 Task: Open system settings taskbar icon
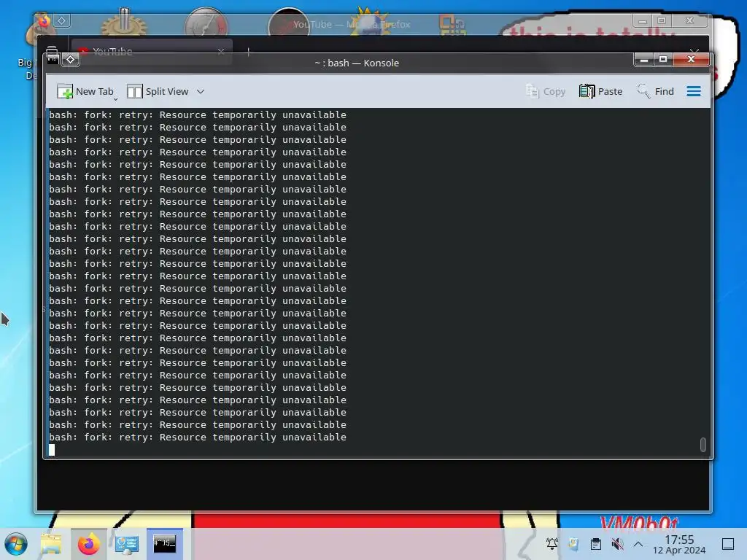tap(127, 544)
